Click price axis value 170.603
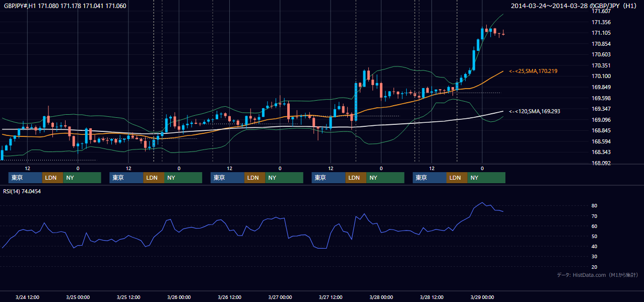Image resolution: width=644 pixels, height=302 pixels. click(x=601, y=55)
